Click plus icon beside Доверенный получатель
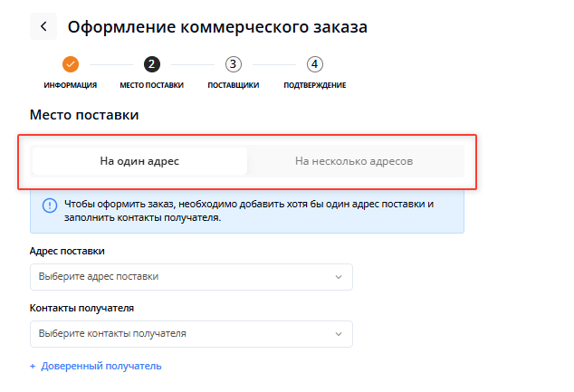This screenshot has width=574, height=392. 33,367
